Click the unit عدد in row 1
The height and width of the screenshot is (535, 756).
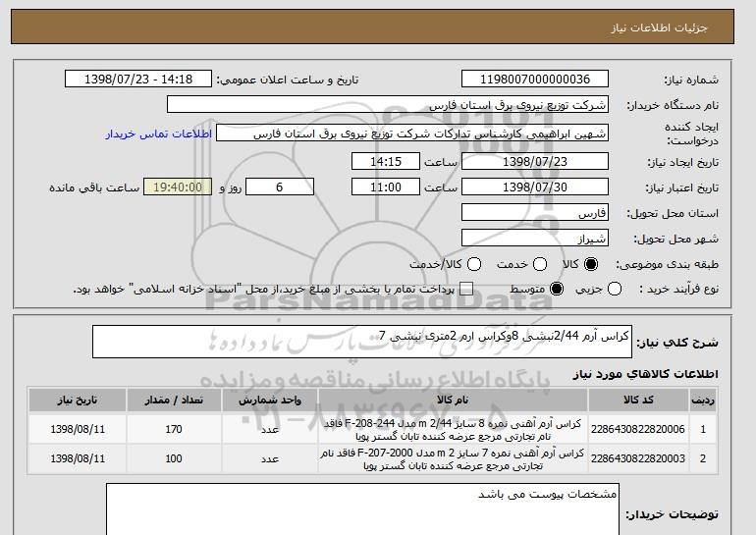270,429
